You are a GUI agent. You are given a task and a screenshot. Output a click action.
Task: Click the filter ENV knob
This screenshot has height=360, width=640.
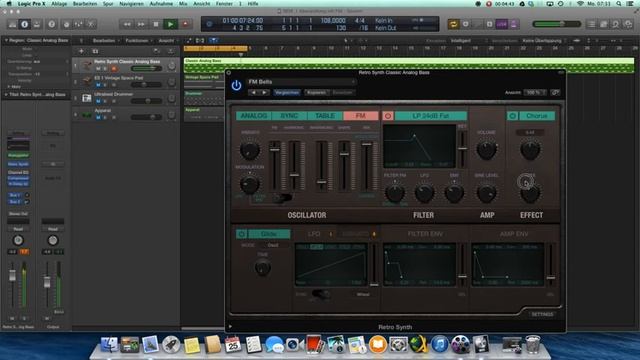(x=454, y=193)
